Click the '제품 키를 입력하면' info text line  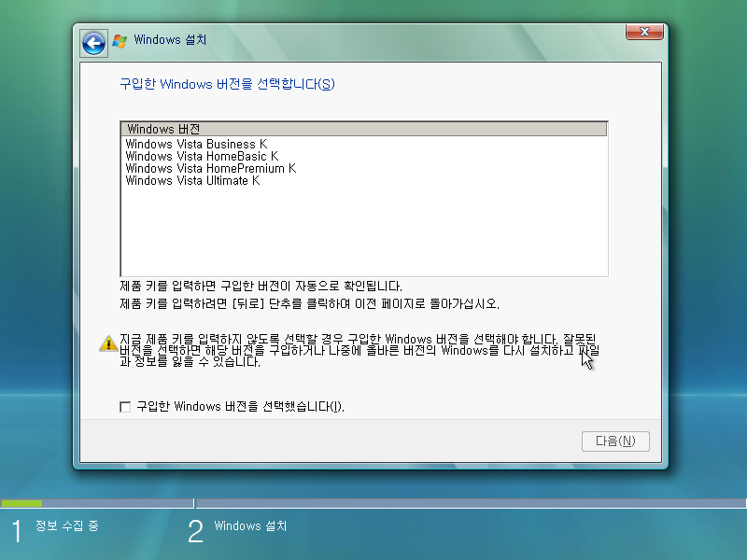pyautogui.click(x=261, y=287)
